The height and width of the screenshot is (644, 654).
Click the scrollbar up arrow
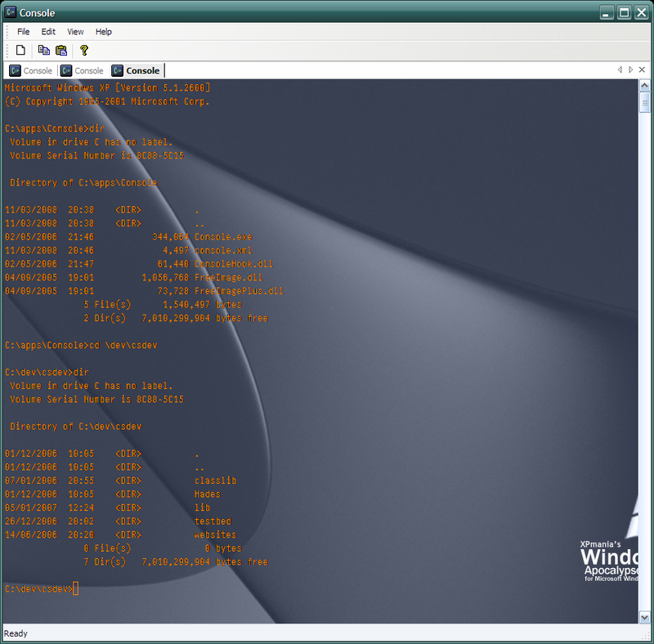pyautogui.click(x=644, y=86)
